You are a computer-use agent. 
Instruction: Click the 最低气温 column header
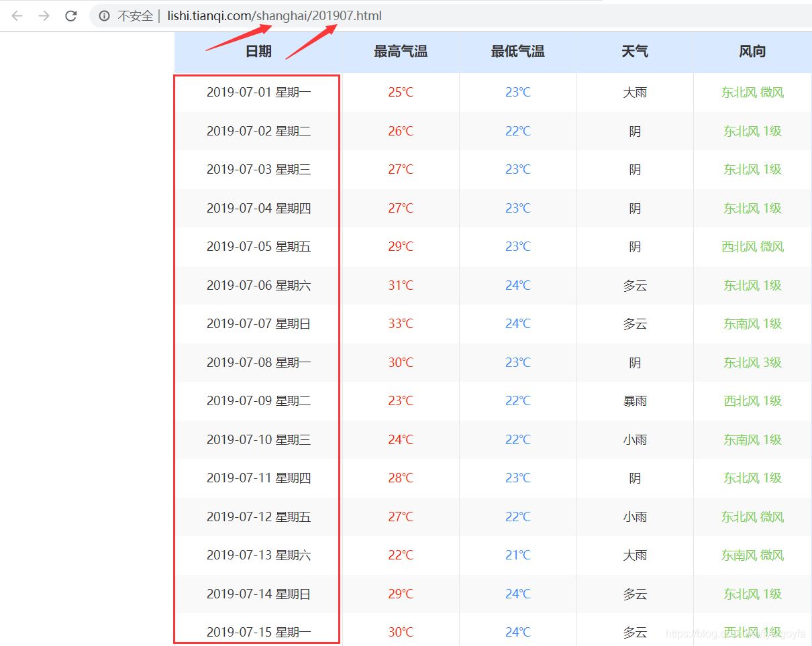[517, 51]
